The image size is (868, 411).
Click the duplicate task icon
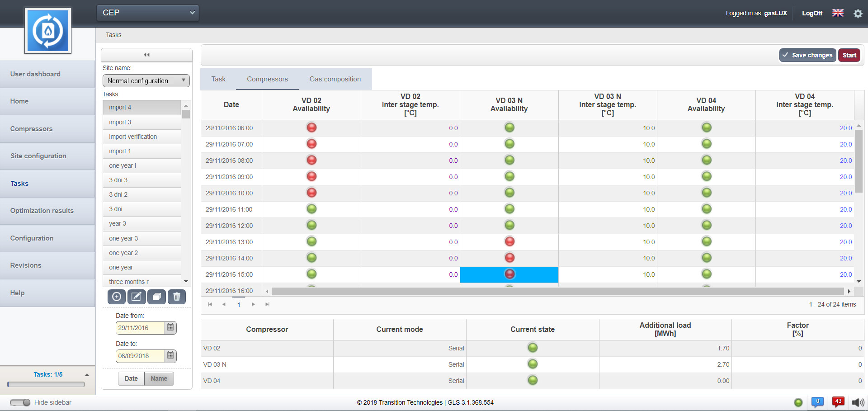click(x=156, y=297)
